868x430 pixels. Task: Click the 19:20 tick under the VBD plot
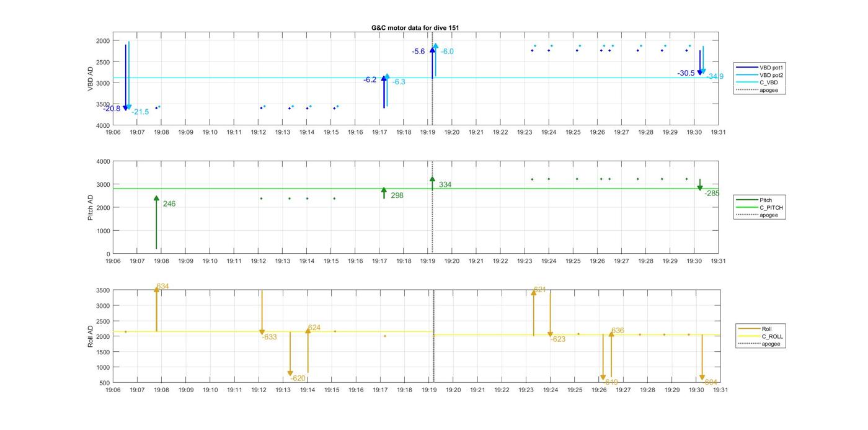click(452, 132)
